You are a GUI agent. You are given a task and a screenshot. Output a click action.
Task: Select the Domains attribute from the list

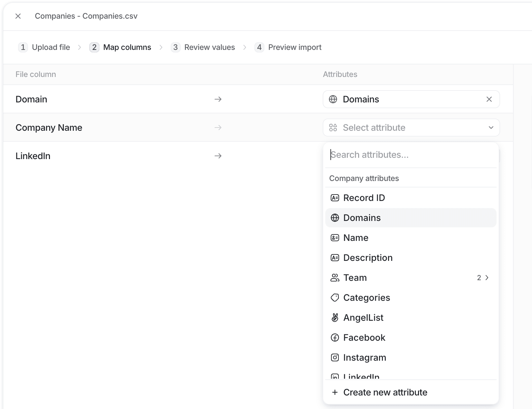point(362,218)
